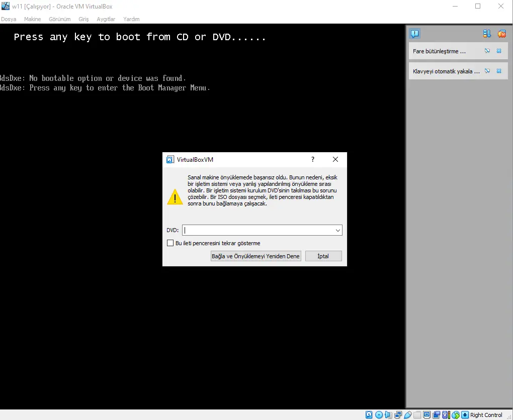Image resolution: width=513 pixels, height=420 pixels.
Task: Click the audio status bar icon
Action: [x=388, y=415]
